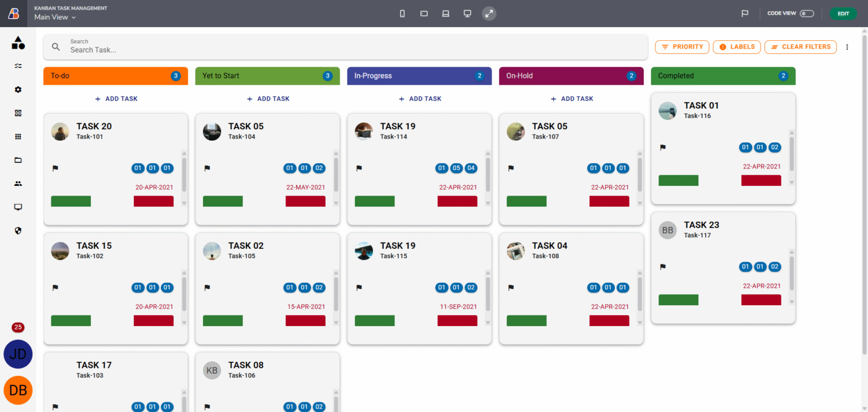Screen dimensions: 868x412
Task: Click the green EDIT button
Action: pos(843,14)
